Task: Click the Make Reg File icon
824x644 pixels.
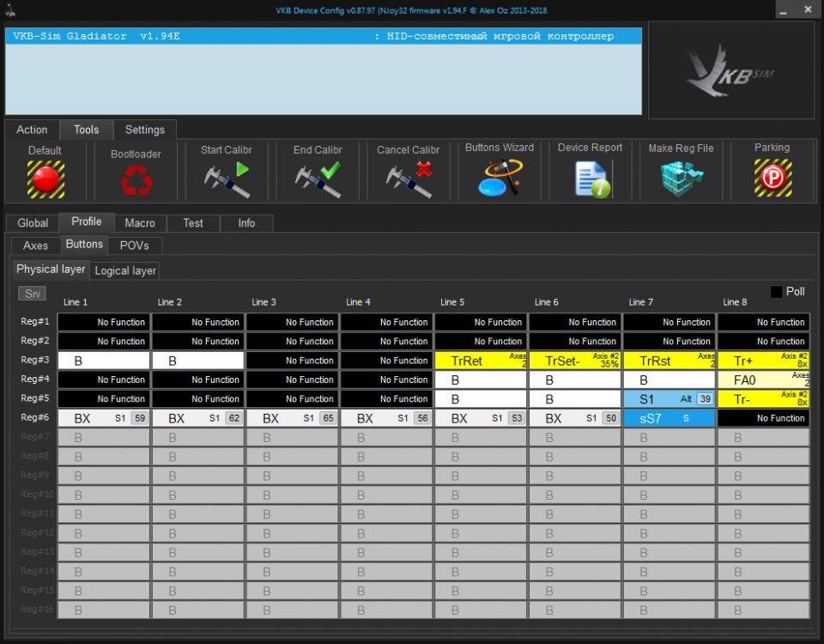Action: [x=681, y=179]
